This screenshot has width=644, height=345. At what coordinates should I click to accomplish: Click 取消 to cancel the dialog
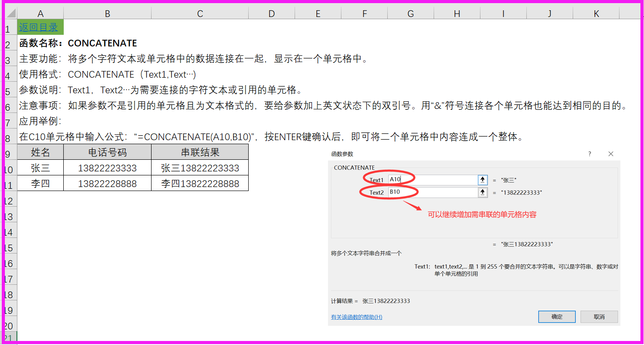pos(599,316)
